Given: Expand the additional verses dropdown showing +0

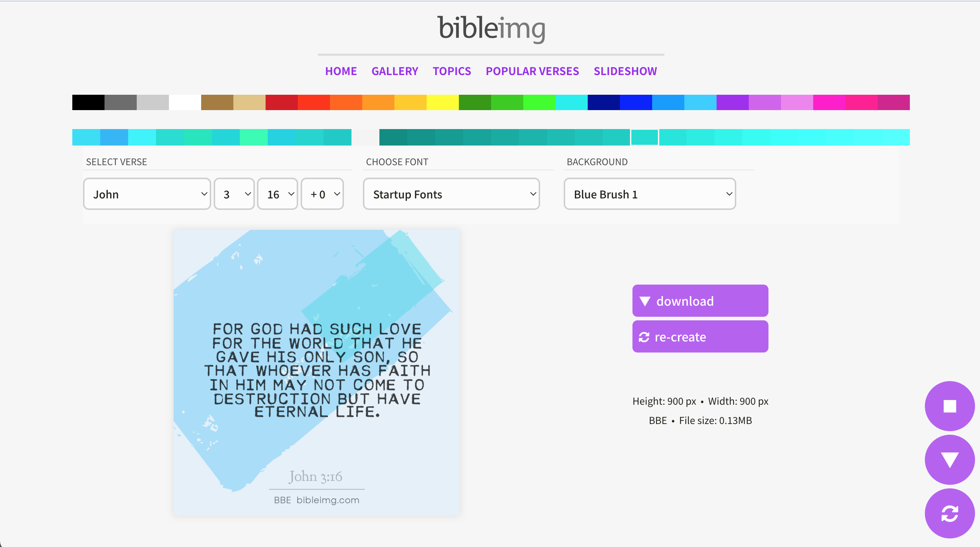Looking at the screenshot, I should click(x=322, y=194).
